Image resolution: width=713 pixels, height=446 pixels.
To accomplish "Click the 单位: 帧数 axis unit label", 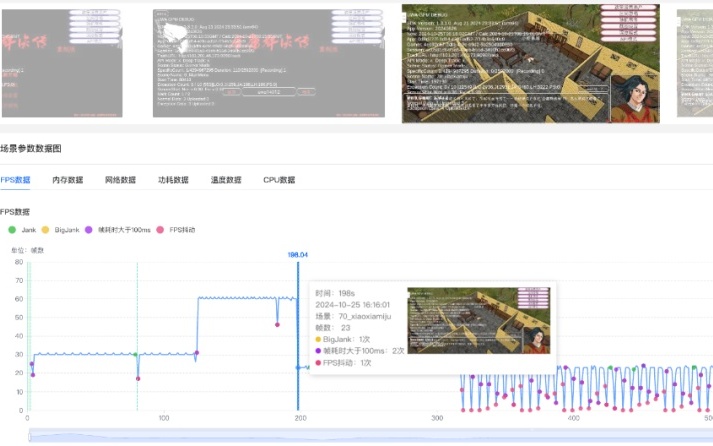I will coord(27,251).
